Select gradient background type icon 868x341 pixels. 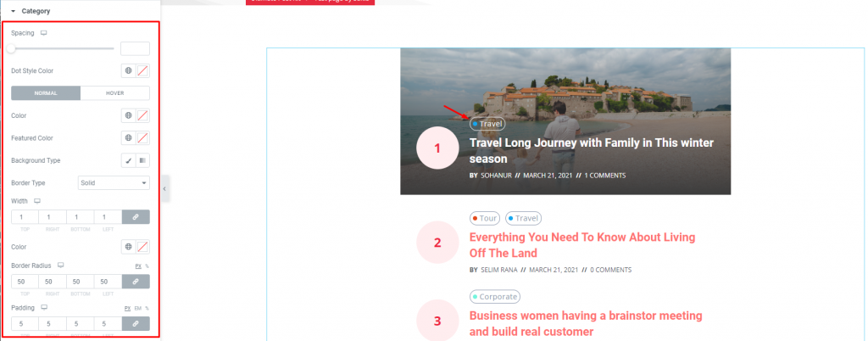[x=142, y=160]
